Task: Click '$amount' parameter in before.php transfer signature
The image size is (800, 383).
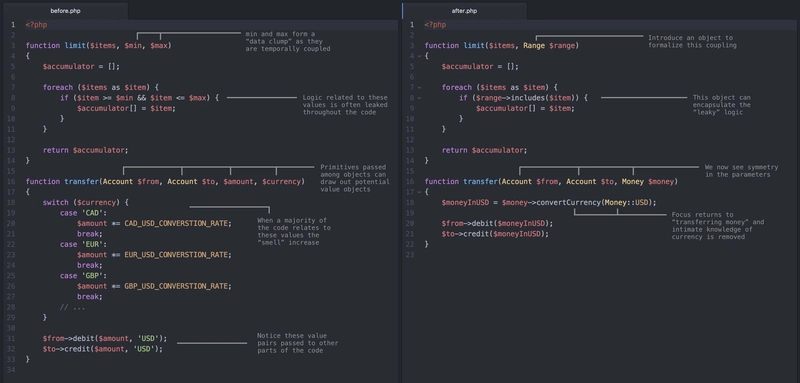Action: [238, 182]
